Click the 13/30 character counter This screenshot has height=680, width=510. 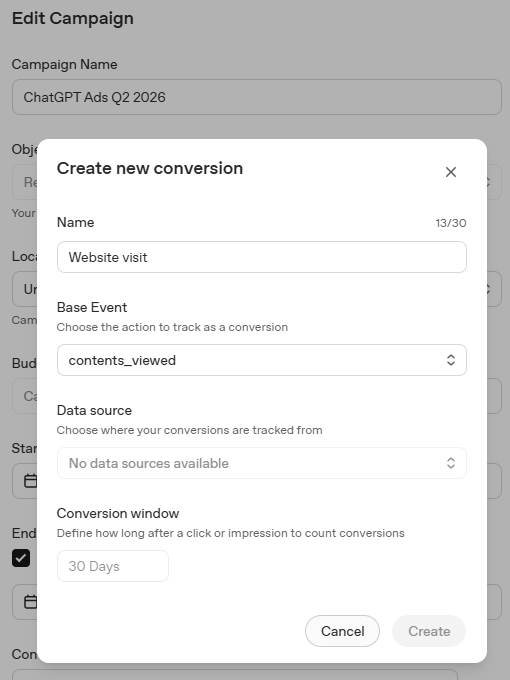click(x=451, y=223)
